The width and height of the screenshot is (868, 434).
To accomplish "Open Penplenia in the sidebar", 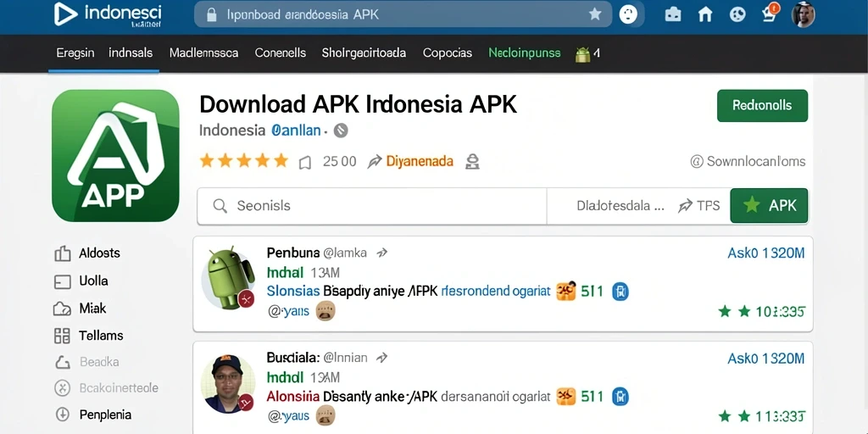I will [x=92, y=415].
